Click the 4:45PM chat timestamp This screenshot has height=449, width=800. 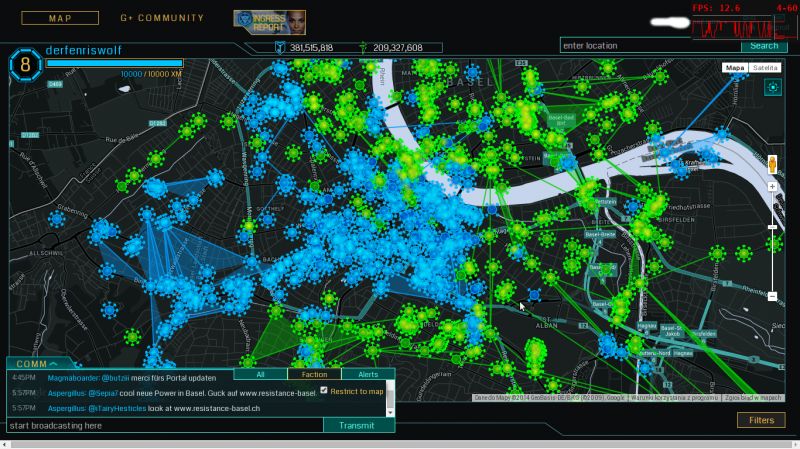coord(24,378)
